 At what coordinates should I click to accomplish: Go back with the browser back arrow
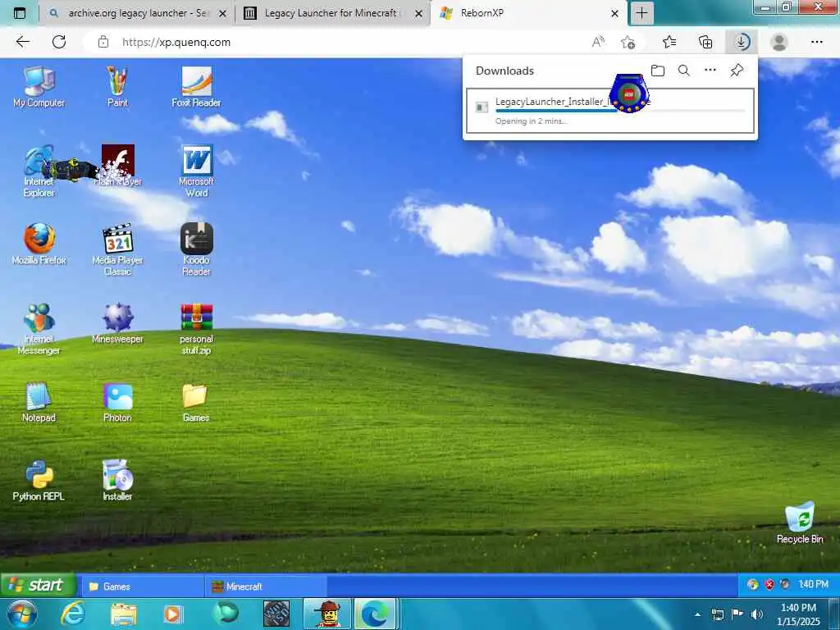(x=22, y=42)
